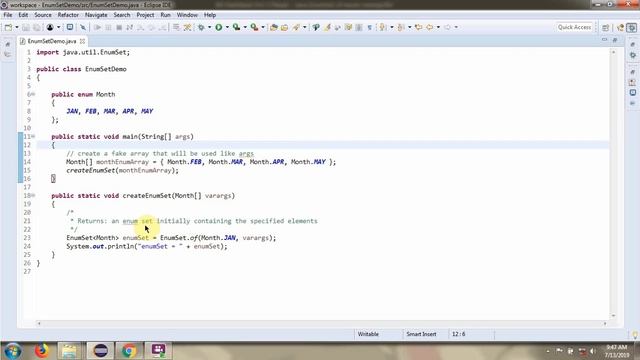Viewport: 640px width, 360px height.
Task: Click the Smart Insert status entry
Action: pos(421,334)
